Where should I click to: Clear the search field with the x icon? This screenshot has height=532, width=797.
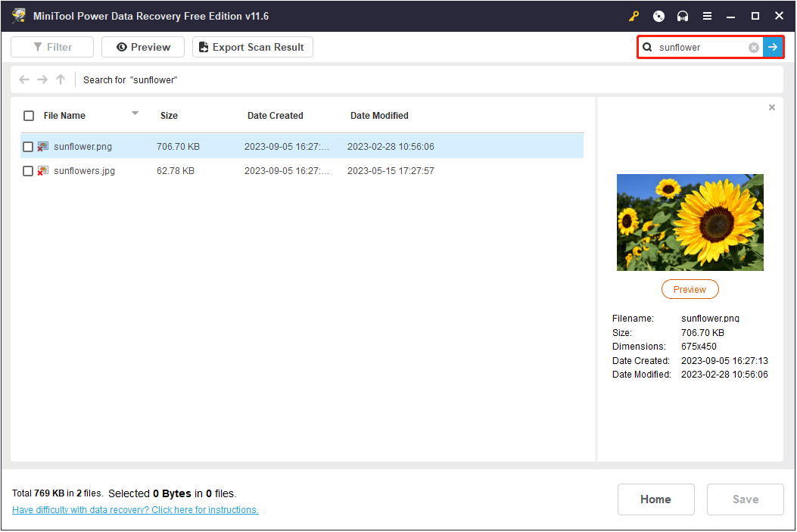click(753, 47)
